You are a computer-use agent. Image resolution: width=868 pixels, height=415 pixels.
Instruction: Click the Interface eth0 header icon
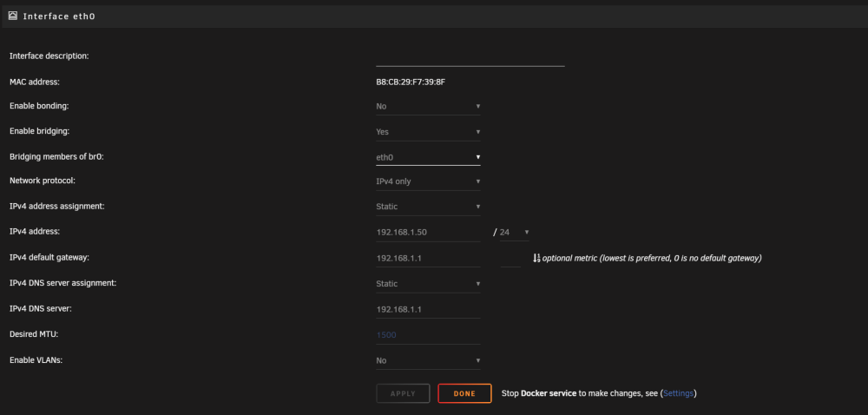pos(13,16)
